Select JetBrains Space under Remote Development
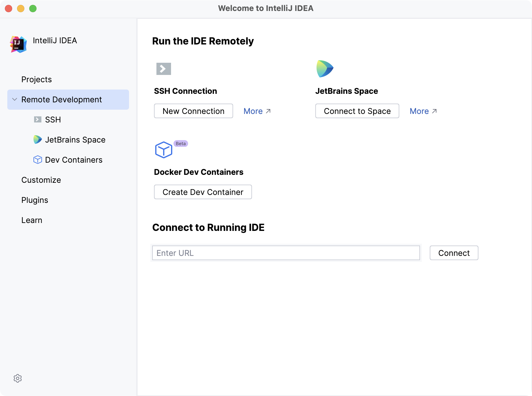Image resolution: width=532 pixels, height=396 pixels. (x=75, y=140)
